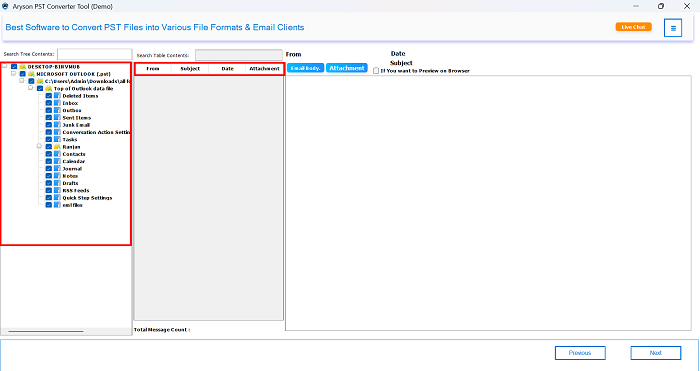Open the hamburger menu icon
This screenshot has width=700, height=371.
tap(673, 28)
